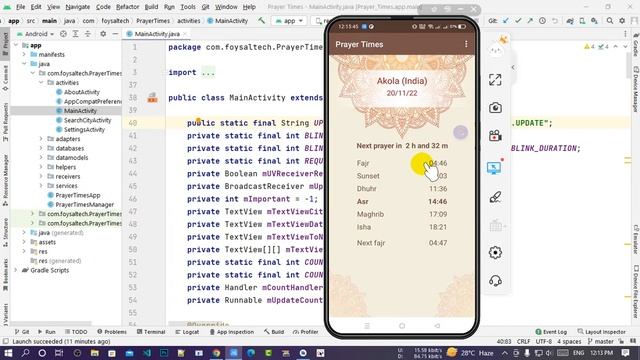Expand the manifests folder
Viewport: 640px width, 360px height.
coord(24,54)
